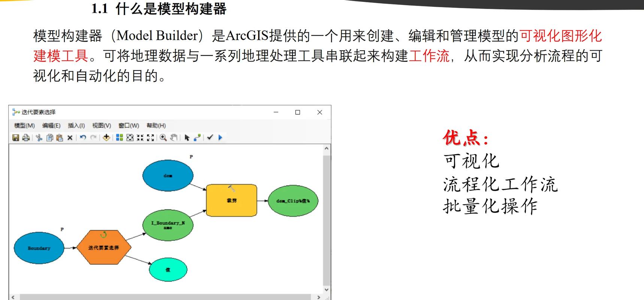
Task: Open the 窗口(W) menu
Action: (x=129, y=126)
